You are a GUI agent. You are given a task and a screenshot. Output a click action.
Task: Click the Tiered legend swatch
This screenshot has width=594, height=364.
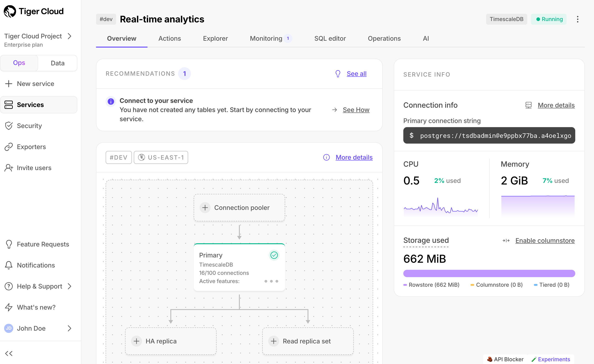tap(535, 285)
